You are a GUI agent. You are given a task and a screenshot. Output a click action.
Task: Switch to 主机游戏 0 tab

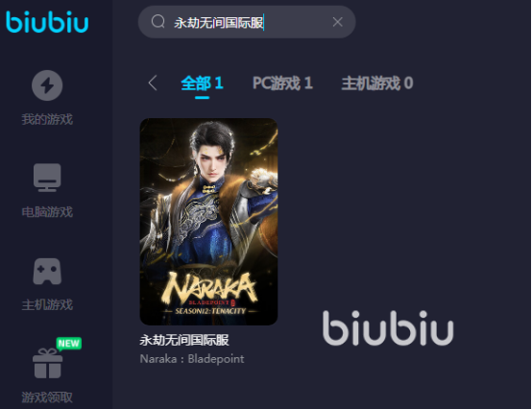tap(377, 84)
